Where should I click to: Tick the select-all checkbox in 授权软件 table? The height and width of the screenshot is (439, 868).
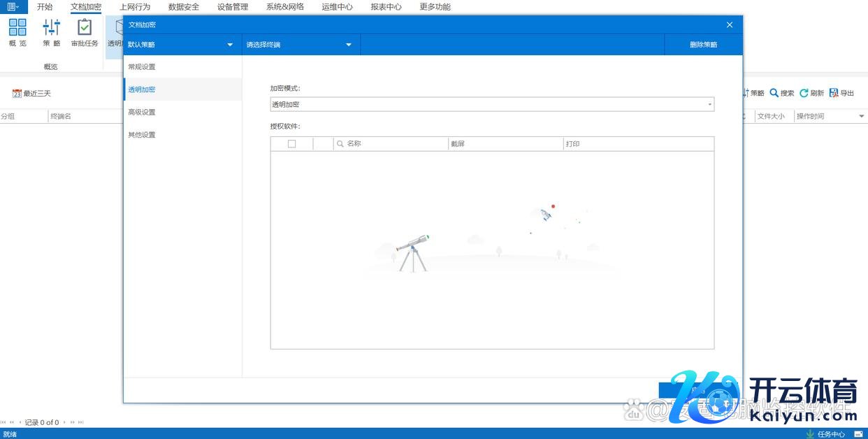coord(291,144)
